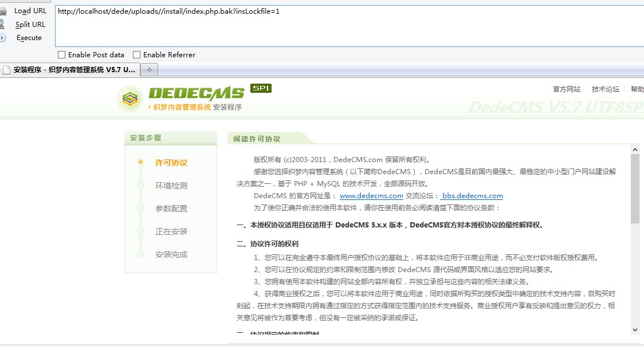Open the bbs.dedecms.com forum link
The height and width of the screenshot is (346, 644).
472,196
